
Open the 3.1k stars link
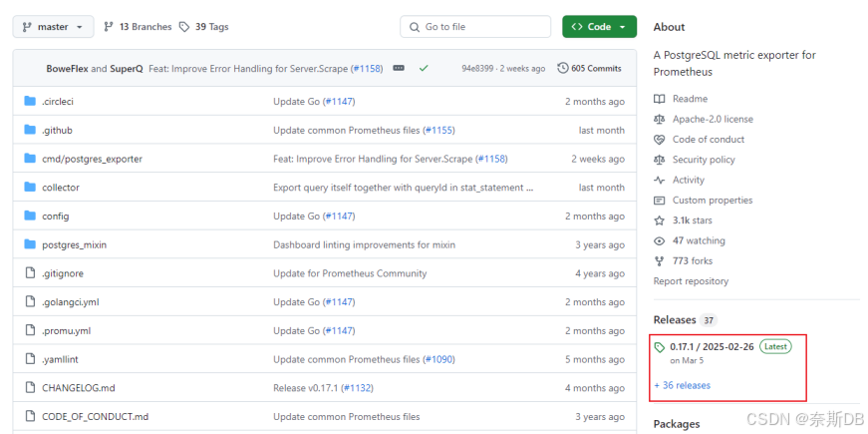pos(692,220)
